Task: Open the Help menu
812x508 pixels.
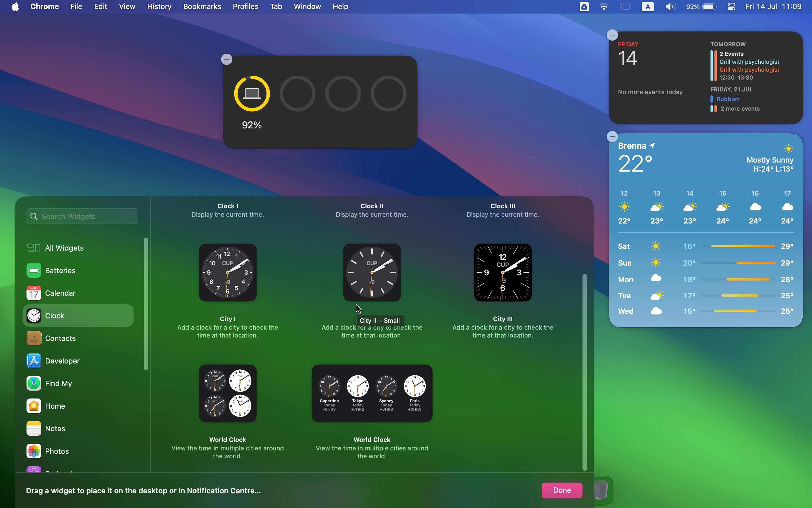Action: tap(340, 6)
